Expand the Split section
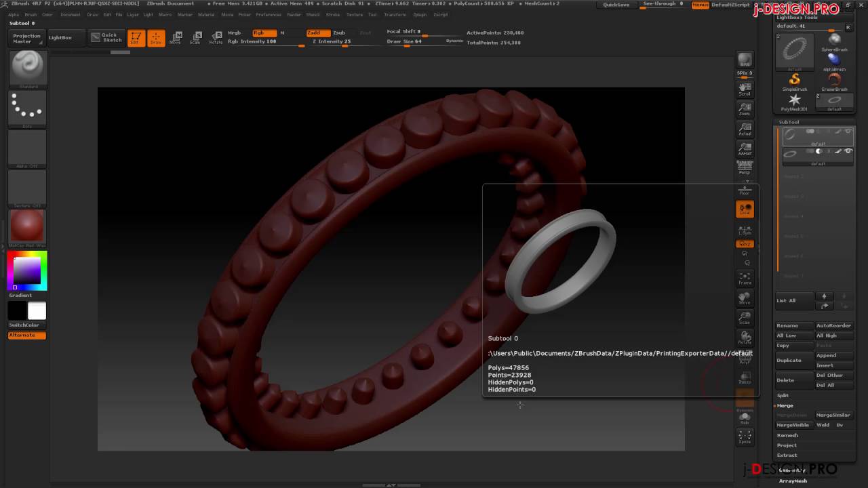The width and height of the screenshot is (868, 488). coord(783,395)
